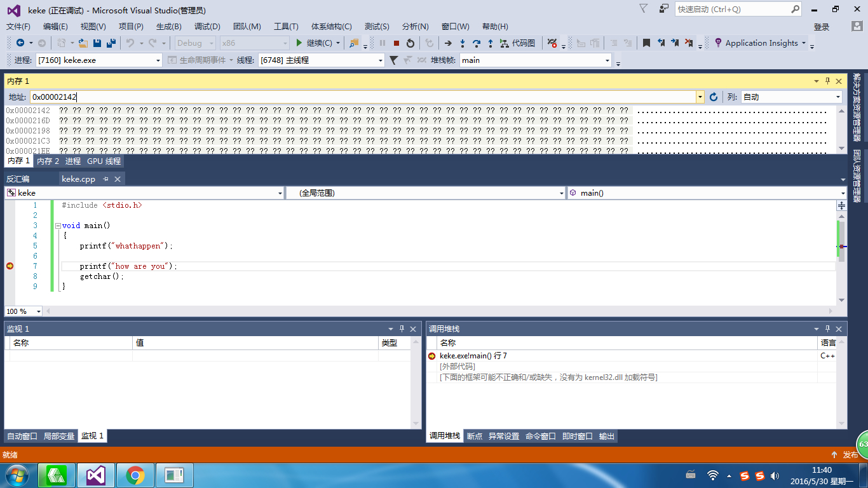Toggle bookmark with the bookmark icon
This screenshot has height=488, width=868.
[646, 43]
